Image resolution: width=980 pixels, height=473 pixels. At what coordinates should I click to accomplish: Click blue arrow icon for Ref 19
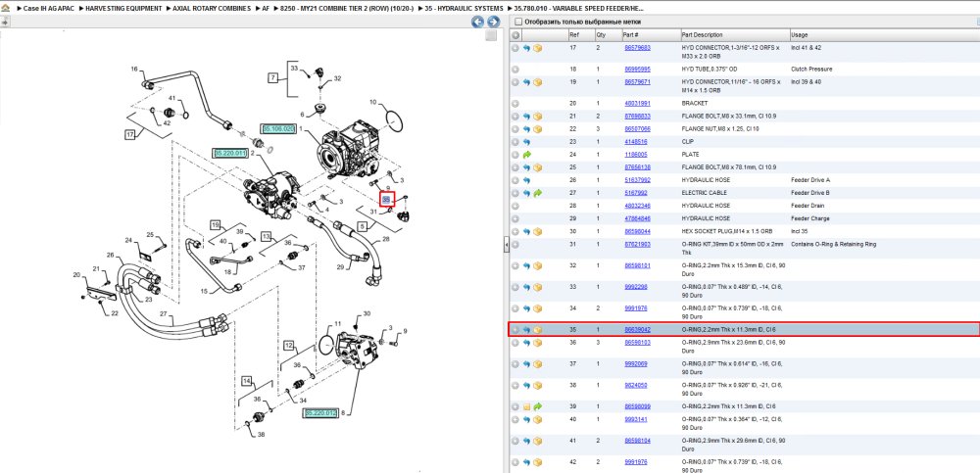pos(526,82)
